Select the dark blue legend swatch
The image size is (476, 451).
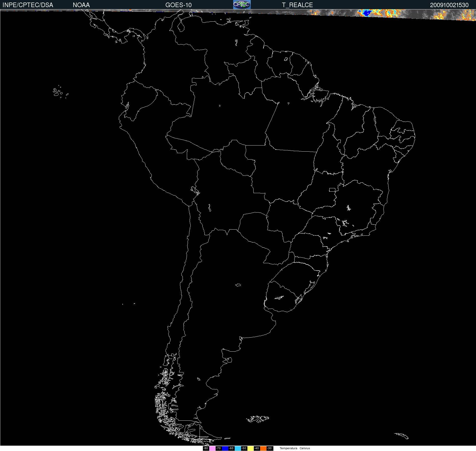[225, 448]
